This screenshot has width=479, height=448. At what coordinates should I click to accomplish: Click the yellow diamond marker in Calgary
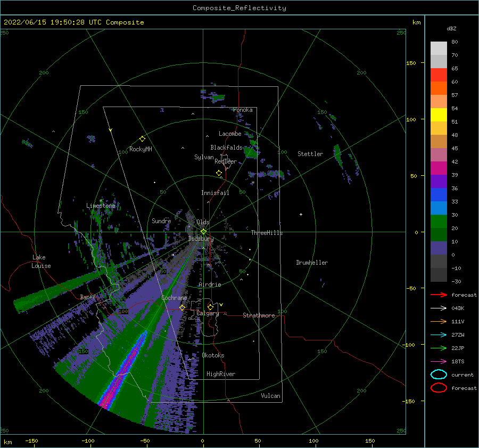pos(210,307)
